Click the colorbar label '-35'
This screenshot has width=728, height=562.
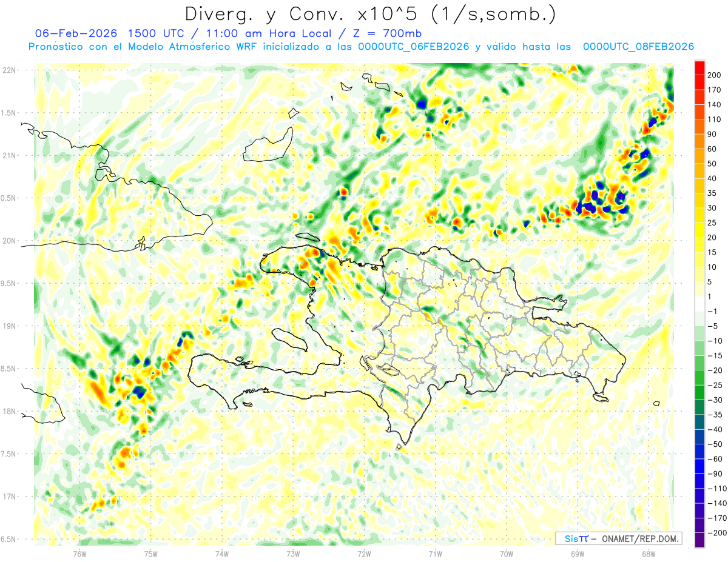click(x=715, y=415)
